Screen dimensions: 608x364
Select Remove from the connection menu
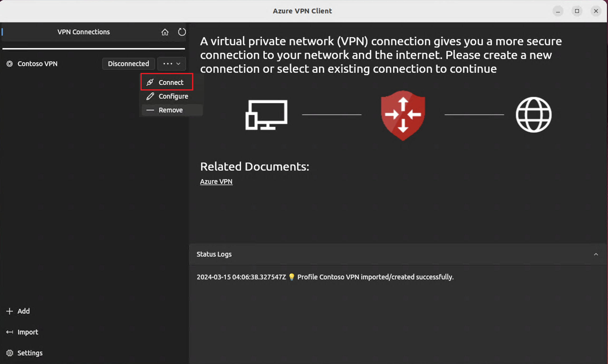(170, 110)
